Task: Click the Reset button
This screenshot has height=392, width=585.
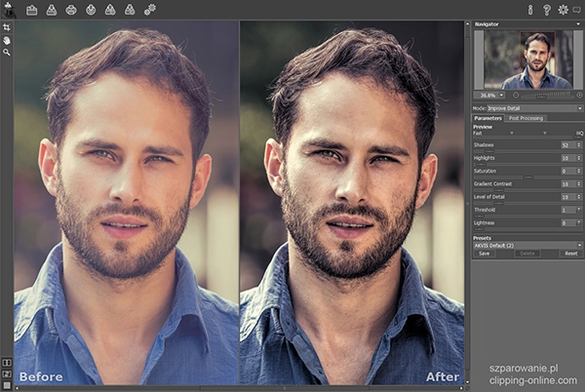Action: point(570,254)
